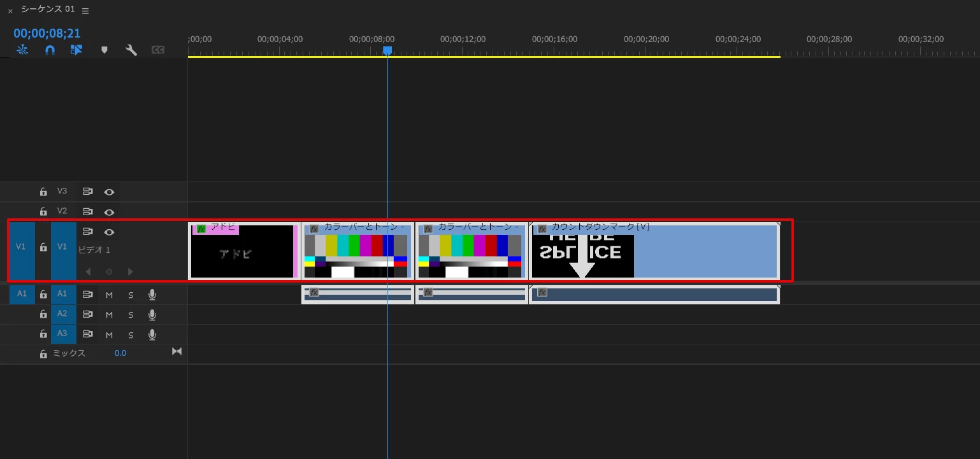Image resolution: width=980 pixels, height=459 pixels.
Task: Select the V3 track target label
Action: click(62, 191)
